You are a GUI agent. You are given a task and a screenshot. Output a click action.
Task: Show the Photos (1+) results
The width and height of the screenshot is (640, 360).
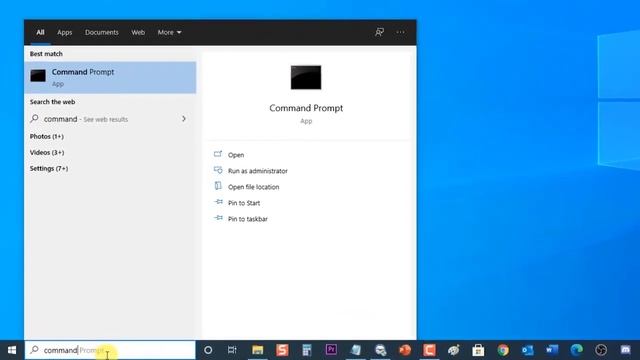coord(47,136)
